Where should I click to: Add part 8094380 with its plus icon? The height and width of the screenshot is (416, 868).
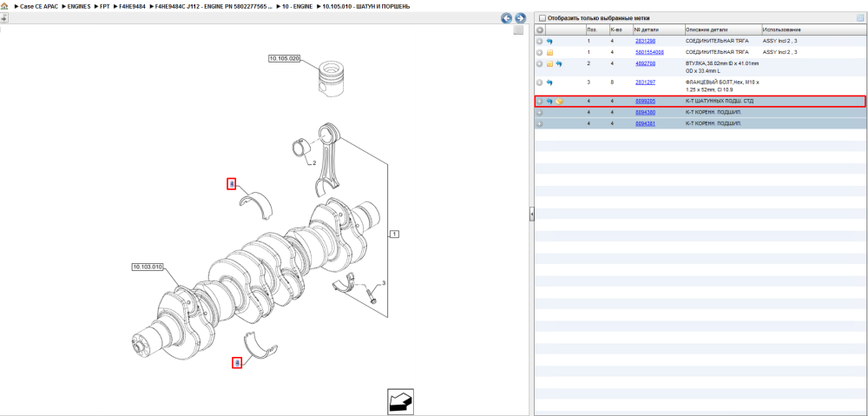[540, 112]
